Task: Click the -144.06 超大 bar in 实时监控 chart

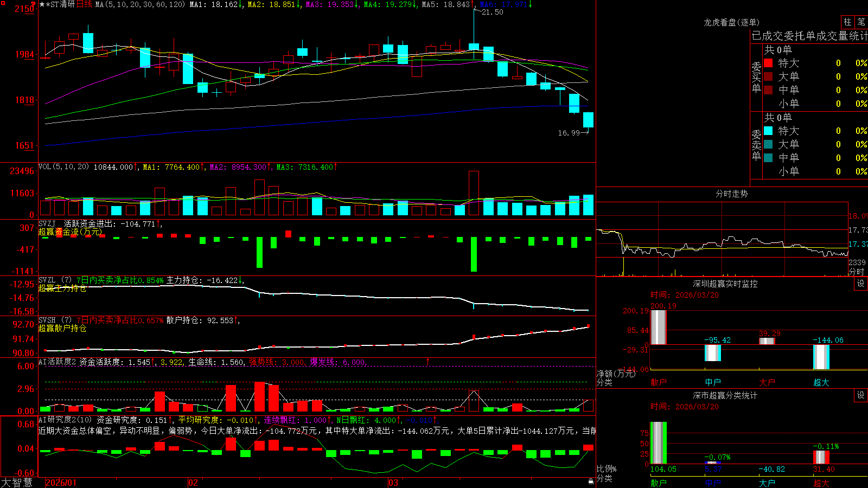Action: tap(821, 357)
